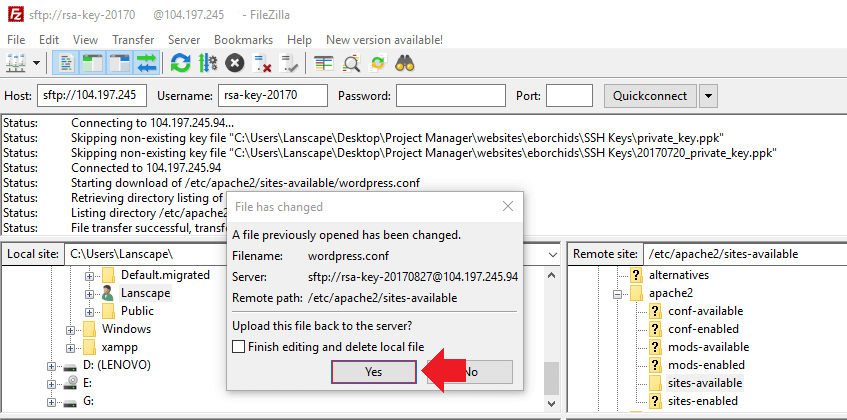
Task: Expand the E: drive
Action: coord(51,384)
